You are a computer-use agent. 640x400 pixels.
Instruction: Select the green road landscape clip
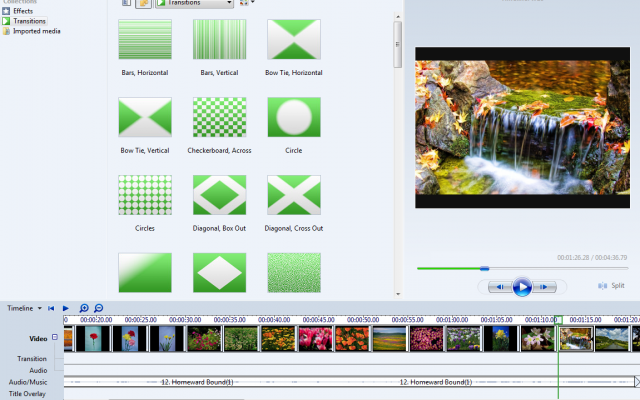pyautogui.click(x=613, y=339)
